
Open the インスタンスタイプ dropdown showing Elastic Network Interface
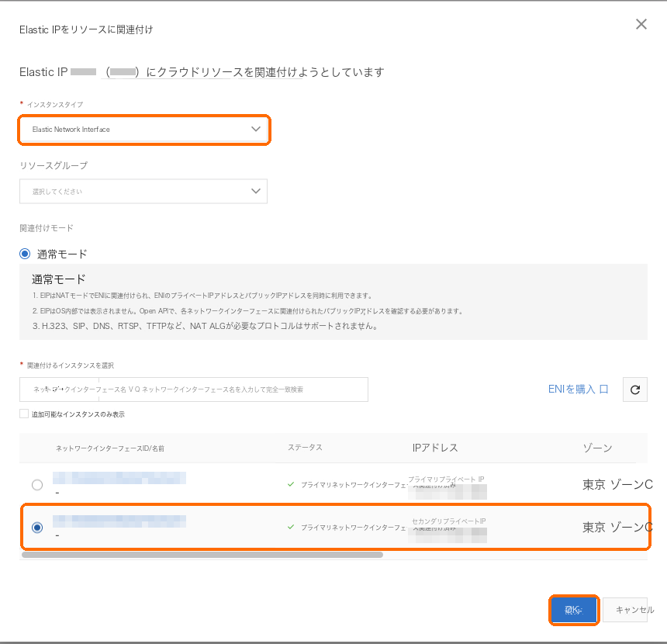click(143, 130)
